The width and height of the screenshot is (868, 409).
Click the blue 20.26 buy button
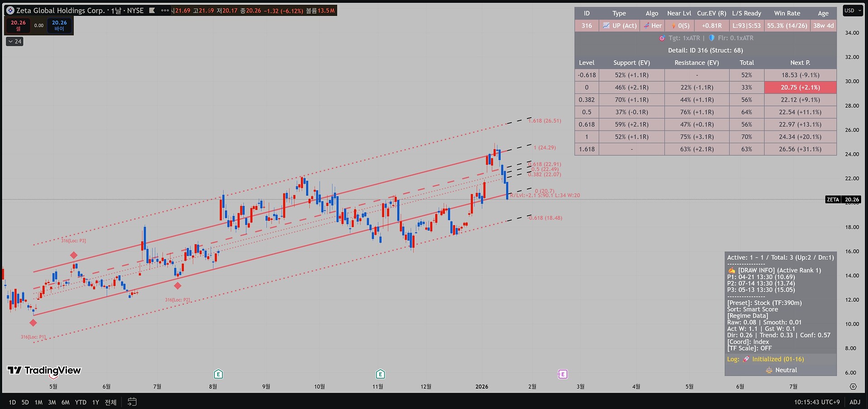coord(59,25)
